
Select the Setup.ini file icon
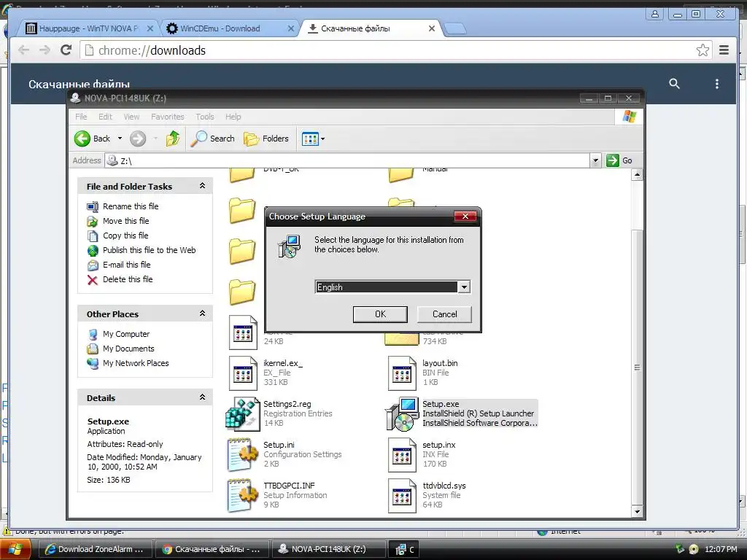242,455
